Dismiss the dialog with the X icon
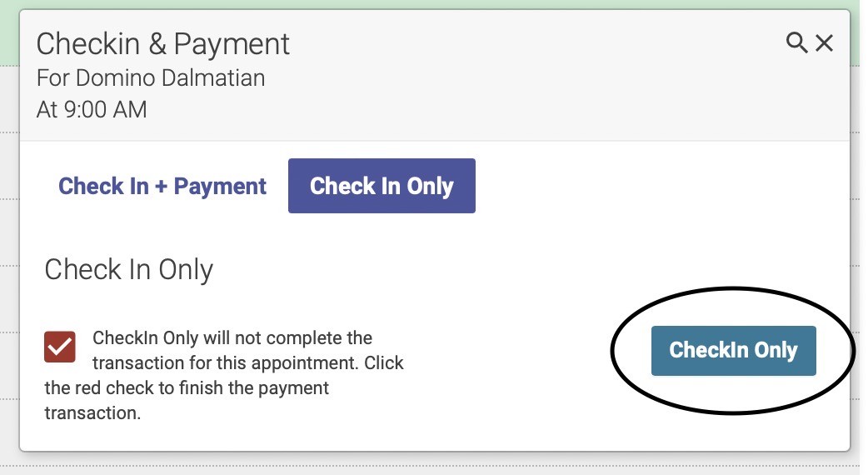This screenshot has height=475, width=868. tap(825, 42)
